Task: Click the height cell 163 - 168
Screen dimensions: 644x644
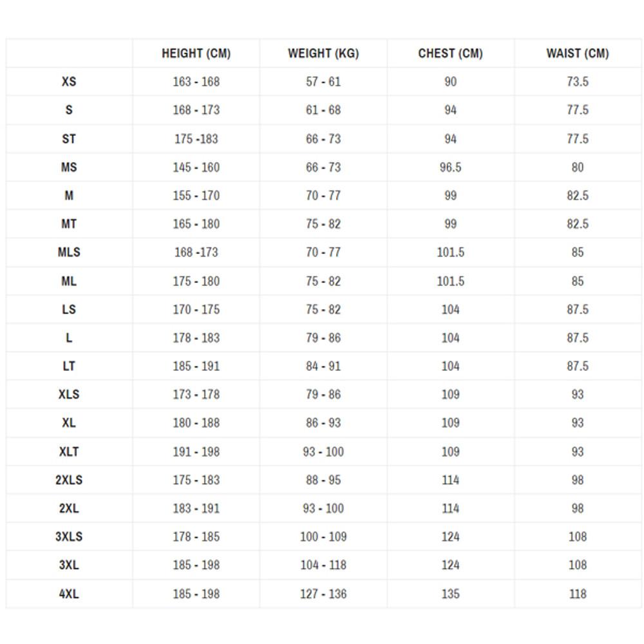Action: tap(196, 82)
